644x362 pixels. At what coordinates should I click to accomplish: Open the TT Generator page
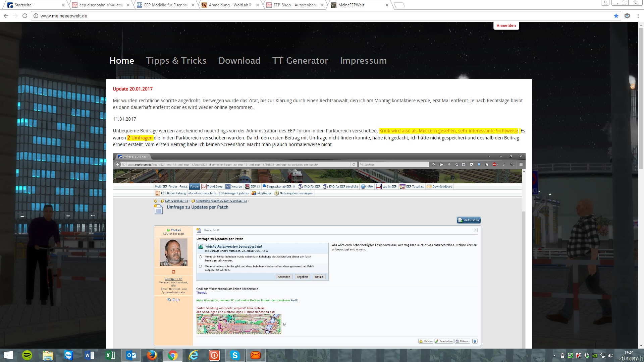tap(300, 61)
